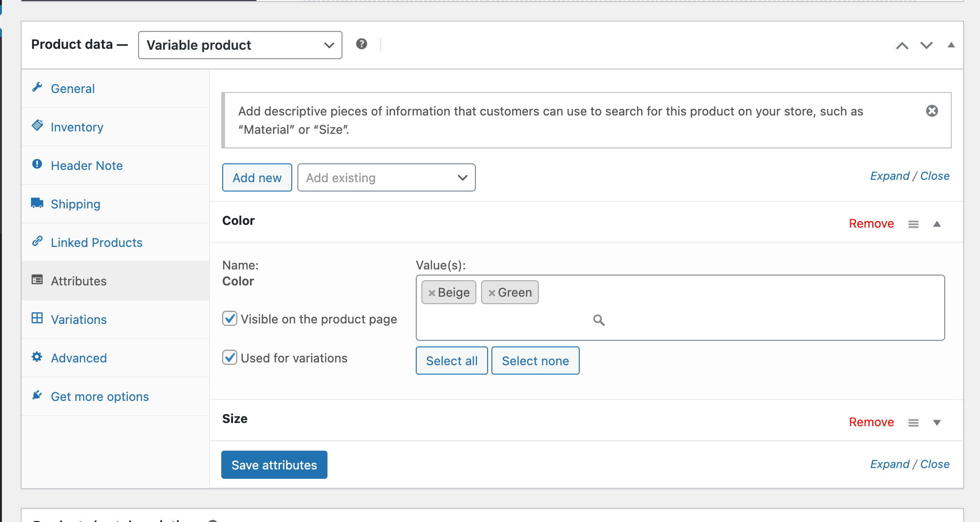
Task: Remove the Beige color value
Action: point(431,293)
